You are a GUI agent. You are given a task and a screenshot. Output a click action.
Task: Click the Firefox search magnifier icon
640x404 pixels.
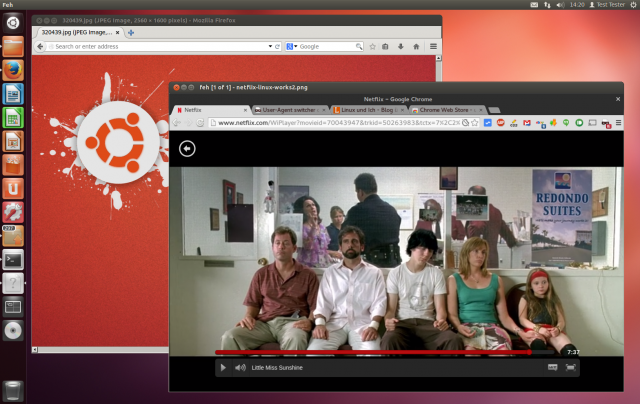point(359,47)
